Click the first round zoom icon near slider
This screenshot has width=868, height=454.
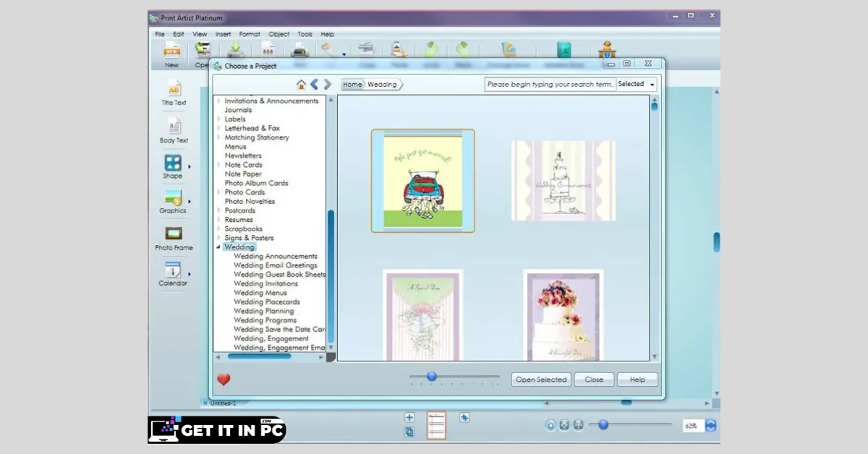tap(550, 425)
